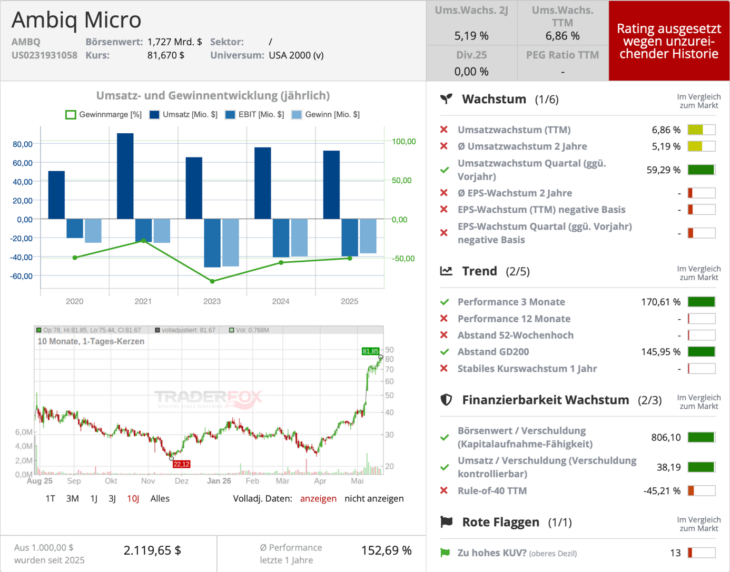
Task: Click the red 22,12 low price label
Action: coord(181,464)
